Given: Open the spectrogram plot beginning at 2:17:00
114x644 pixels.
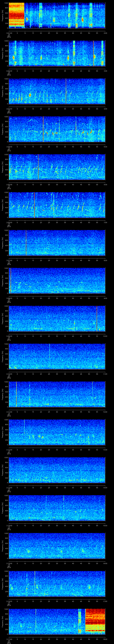Looking at the screenshot, I should [57, 621].
